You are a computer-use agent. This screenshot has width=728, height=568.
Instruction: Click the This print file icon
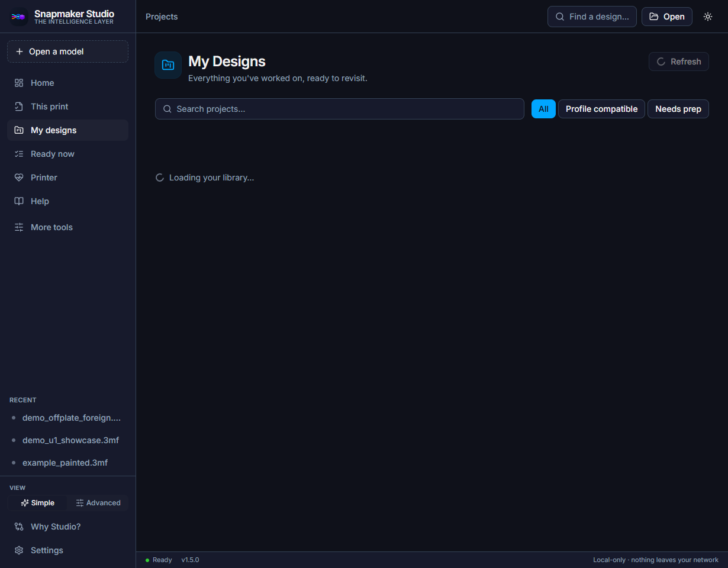click(x=19, y=106)
